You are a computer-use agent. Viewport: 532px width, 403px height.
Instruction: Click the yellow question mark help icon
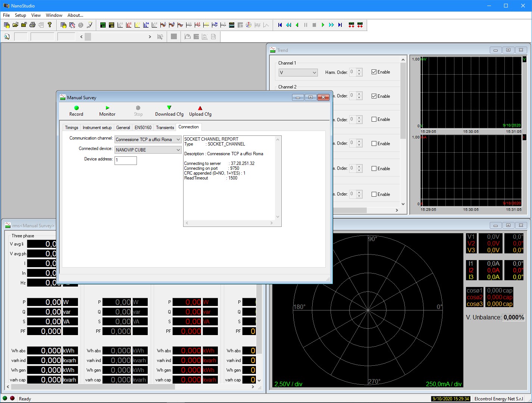click(x=50, y=25)
